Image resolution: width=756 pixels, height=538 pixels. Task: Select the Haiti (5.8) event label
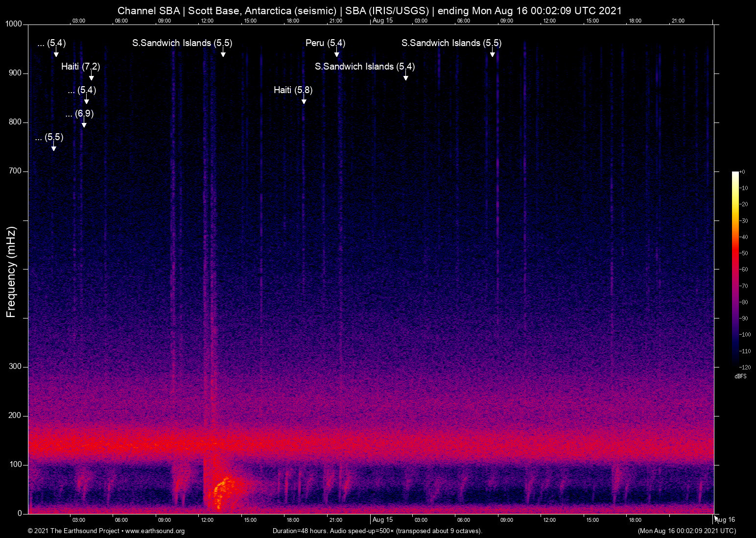(293, 90)
